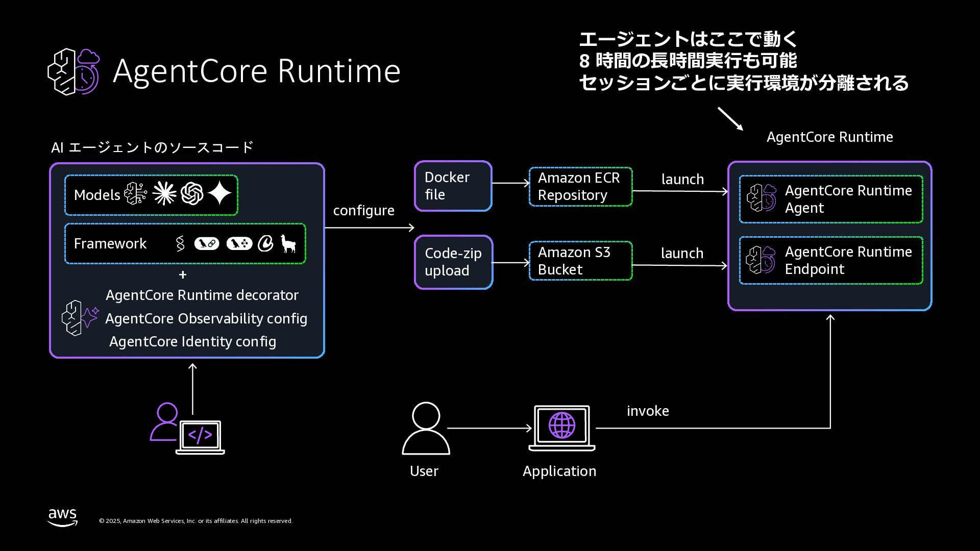Click the LangChain parrot-and-chain icon

pyautogui.click(x=207, y=244)
